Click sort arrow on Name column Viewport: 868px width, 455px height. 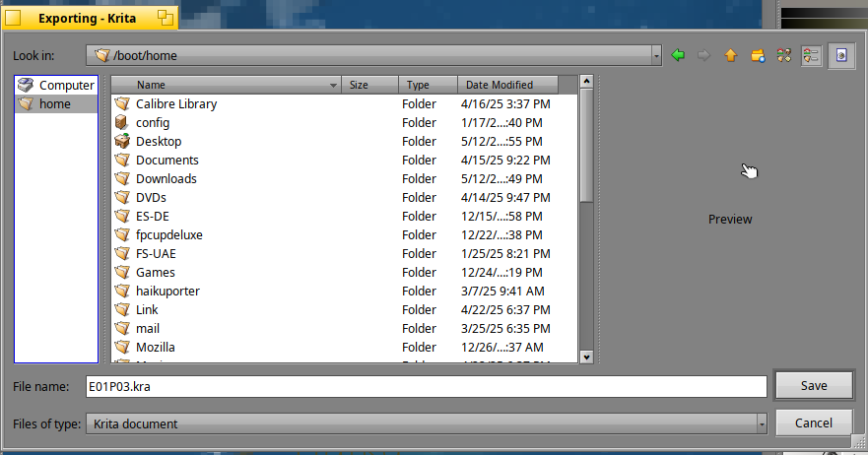pyautogui.click(x=333, y=86)
